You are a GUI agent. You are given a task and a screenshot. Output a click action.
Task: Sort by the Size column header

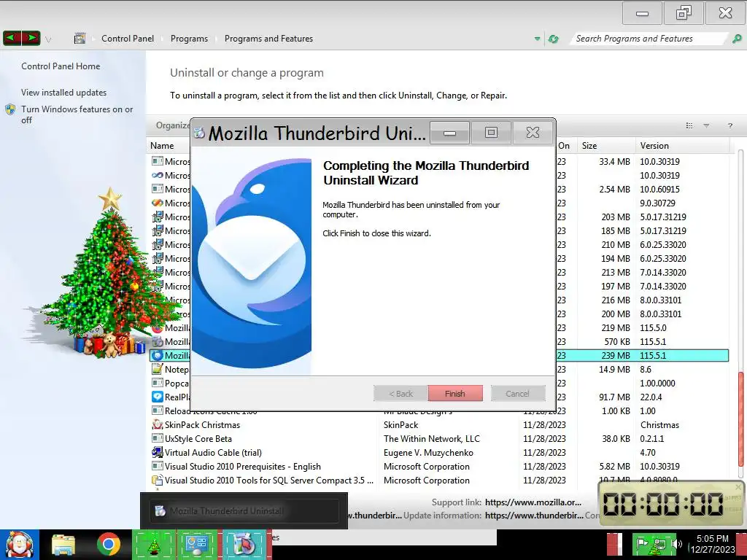click(x=589, y=146)
